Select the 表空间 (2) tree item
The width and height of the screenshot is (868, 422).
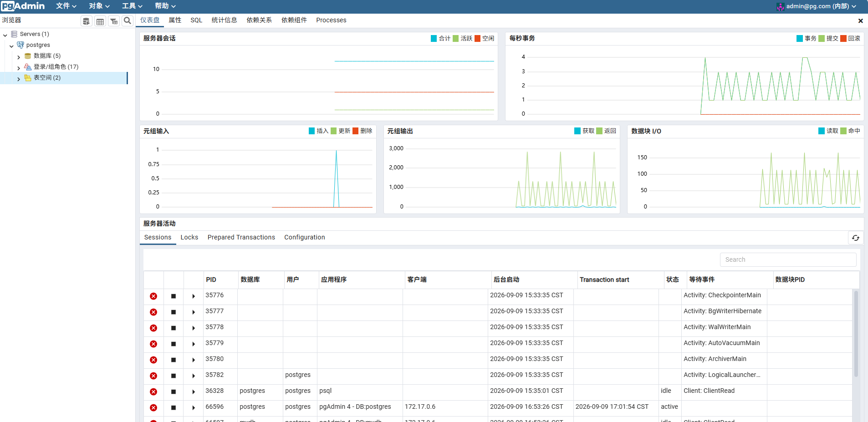tap(47, 78)
